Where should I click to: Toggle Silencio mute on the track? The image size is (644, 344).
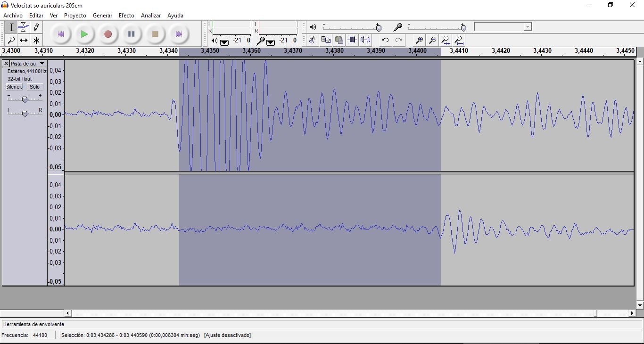tap(14, 87)
